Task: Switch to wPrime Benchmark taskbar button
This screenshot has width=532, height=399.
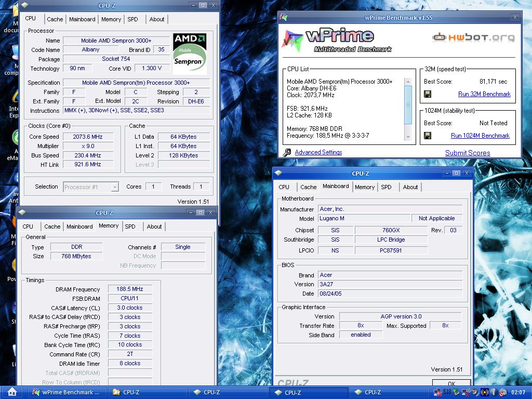Action: click(x=66, y=392)
